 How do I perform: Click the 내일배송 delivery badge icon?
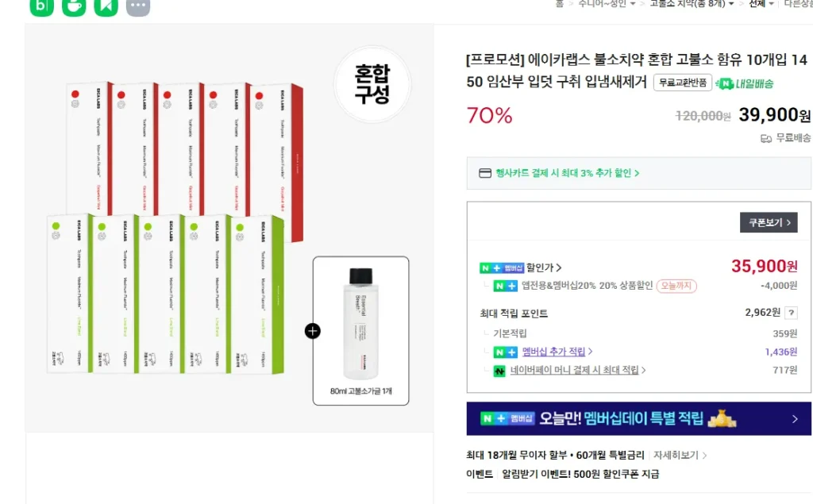722,83
